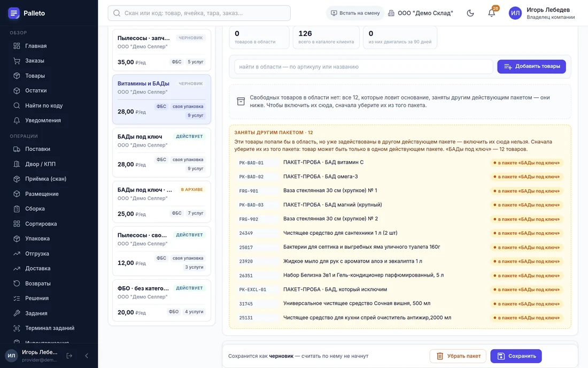Image resolution: width=588 pixels, height=368 pixels.
Task: Click the PK-EXCL-01 article code
Action: (x=253, y=289)
